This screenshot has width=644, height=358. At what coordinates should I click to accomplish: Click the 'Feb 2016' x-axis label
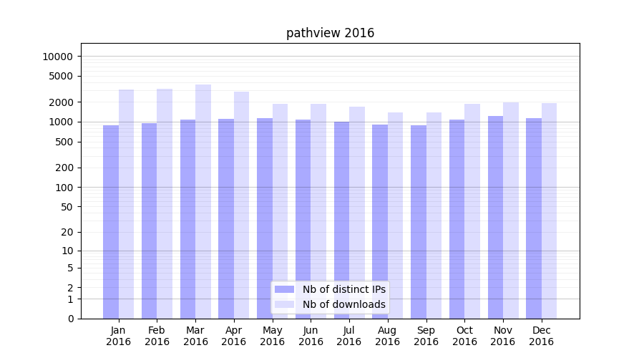[x=157, y=336]
